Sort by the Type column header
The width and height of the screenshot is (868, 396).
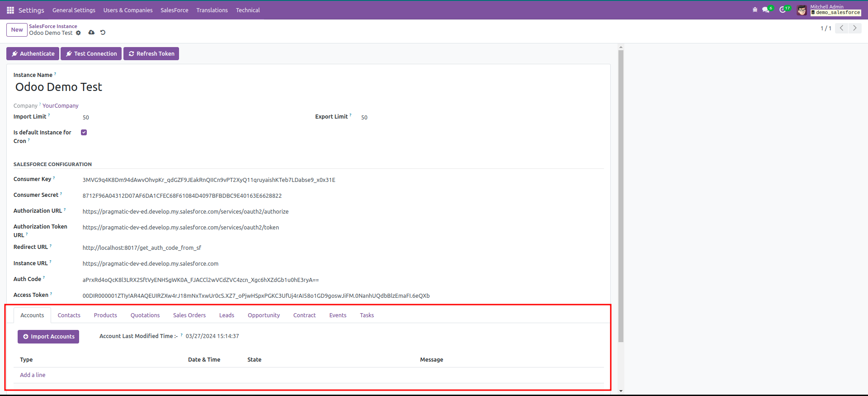pos(26,360)
